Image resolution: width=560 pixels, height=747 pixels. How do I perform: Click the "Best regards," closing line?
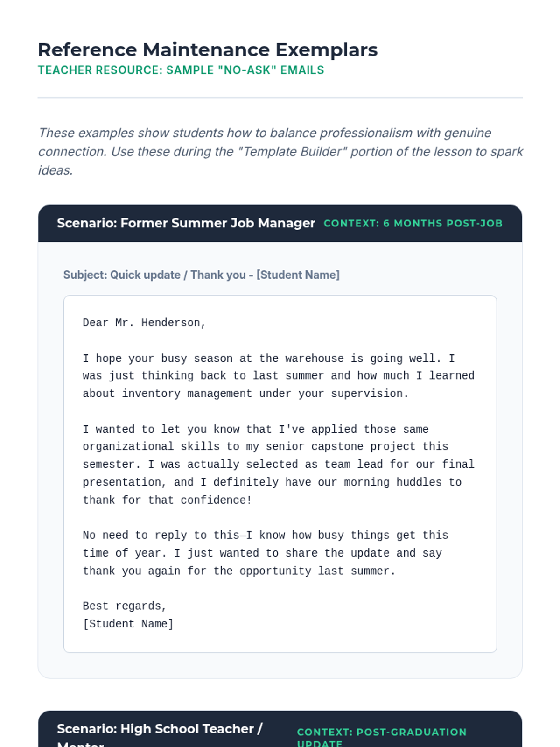[124, 606]
